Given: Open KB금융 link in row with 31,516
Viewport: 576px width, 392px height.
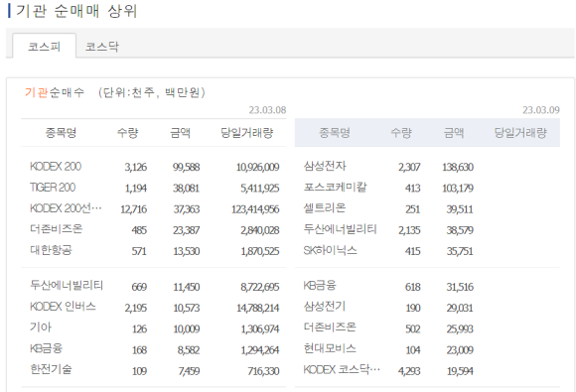Looking at the screenshot, I should click(x=320, y=286).
